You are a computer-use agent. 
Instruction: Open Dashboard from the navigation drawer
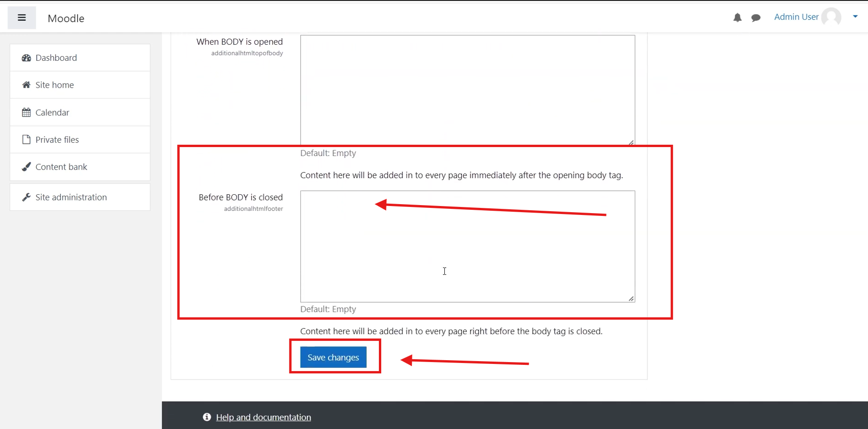pyautogui.click(x=56, y=58)
